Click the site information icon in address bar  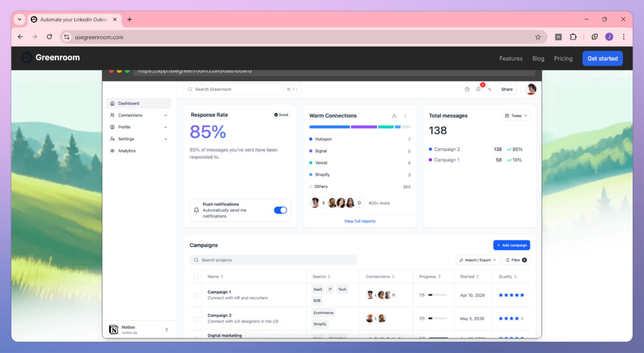tap(67, 37)
